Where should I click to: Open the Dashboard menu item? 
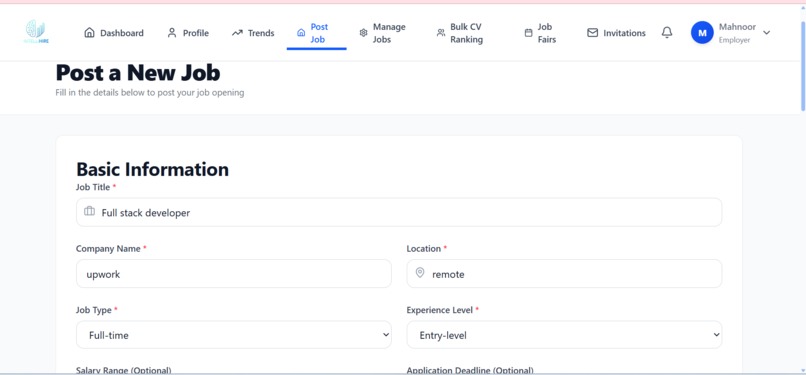(x=114, y=33)
